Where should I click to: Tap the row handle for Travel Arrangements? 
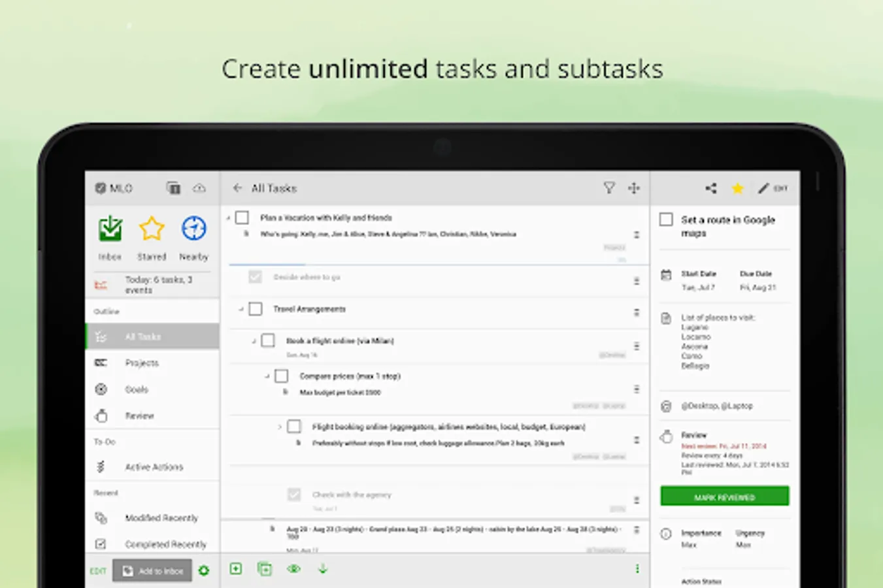(636, 312)
